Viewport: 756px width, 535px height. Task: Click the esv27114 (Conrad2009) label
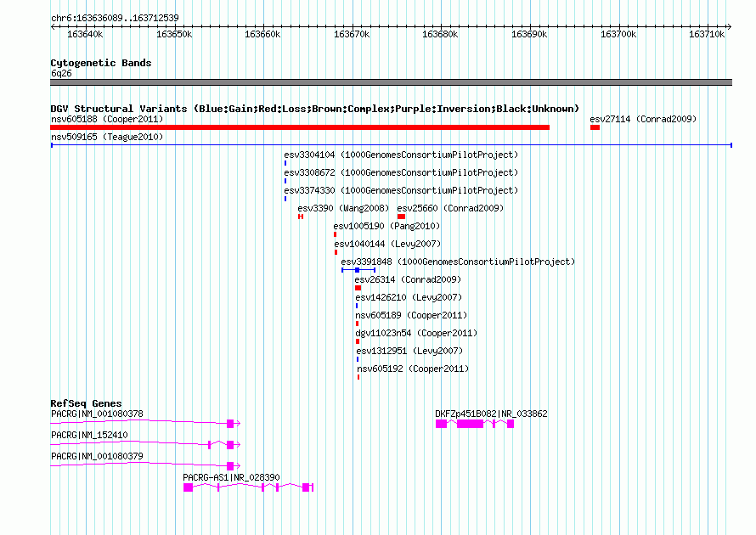coord(643,119)
